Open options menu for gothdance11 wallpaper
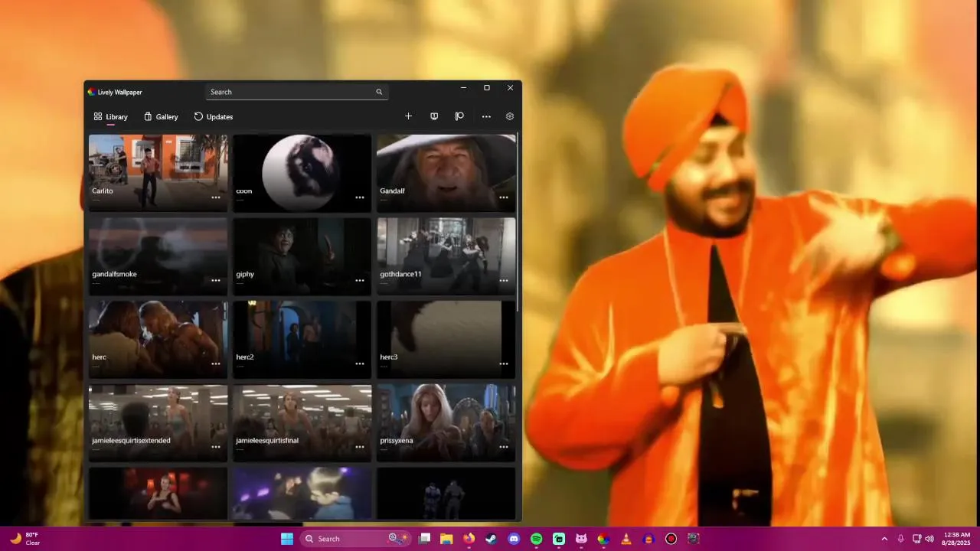Viewport: 980px width, 551px height. (504, 281)
